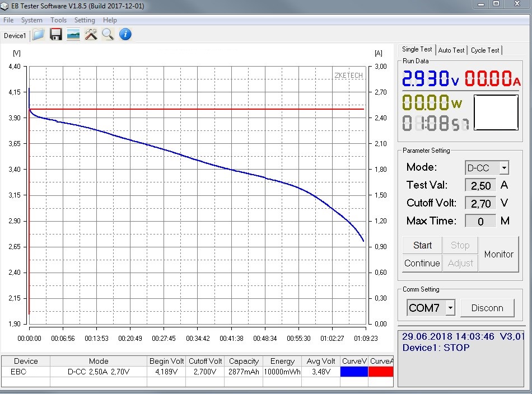532x394 pixels.
Task: Click the red current readout in amps
Action: pyautogui.click(x=492, y=78)
